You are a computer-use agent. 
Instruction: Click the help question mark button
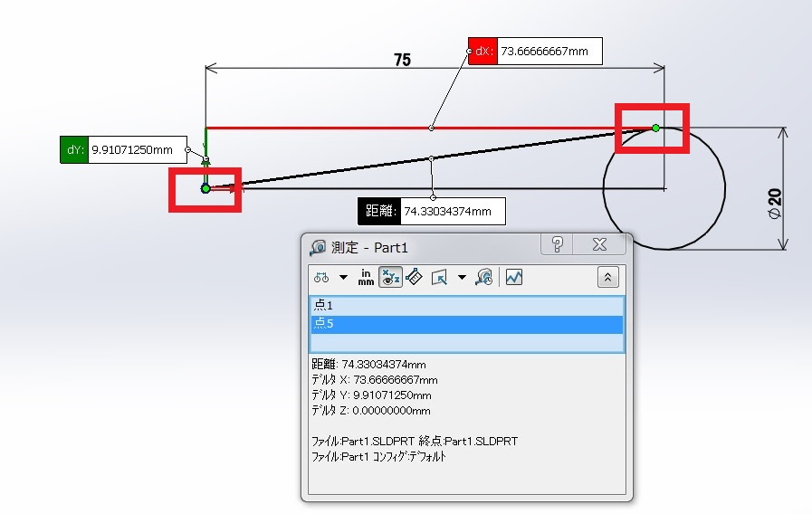(558, 243)
